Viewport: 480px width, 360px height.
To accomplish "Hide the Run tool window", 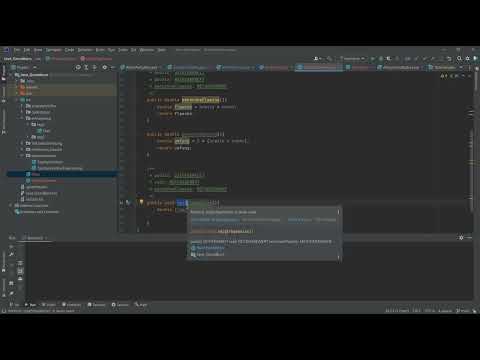I will 469,238.
